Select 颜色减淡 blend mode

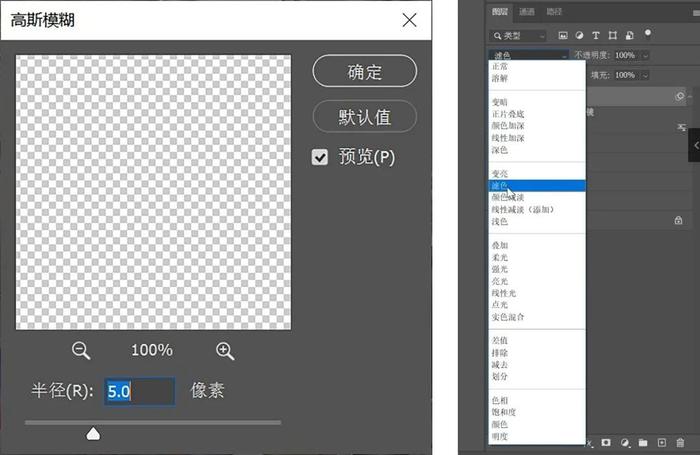coord(508,197)
